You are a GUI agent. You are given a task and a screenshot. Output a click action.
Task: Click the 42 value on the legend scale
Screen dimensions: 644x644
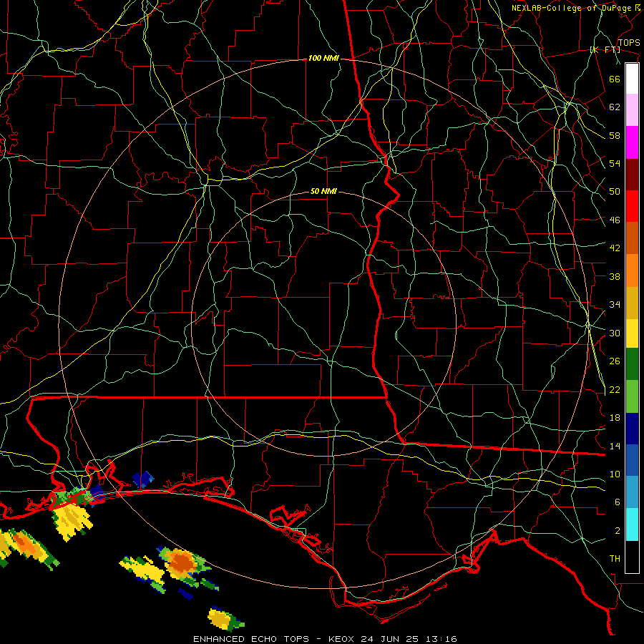(615, 248)
